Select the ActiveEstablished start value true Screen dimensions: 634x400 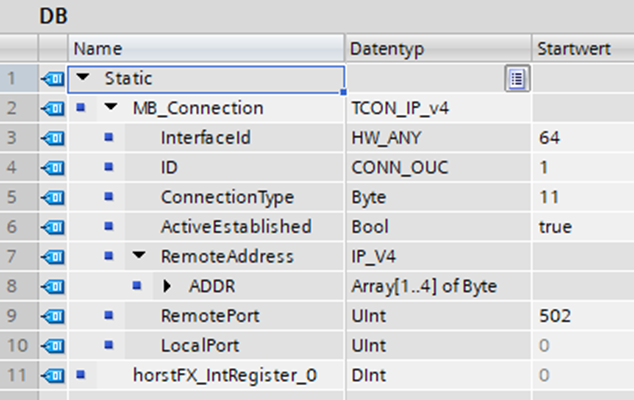click(x=555, y=227)
